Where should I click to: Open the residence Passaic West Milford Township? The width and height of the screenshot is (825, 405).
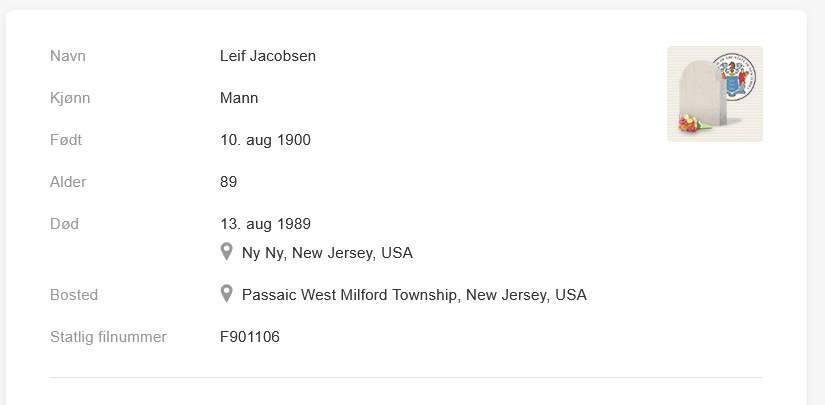pyautogui.click(x=414, y=295)
